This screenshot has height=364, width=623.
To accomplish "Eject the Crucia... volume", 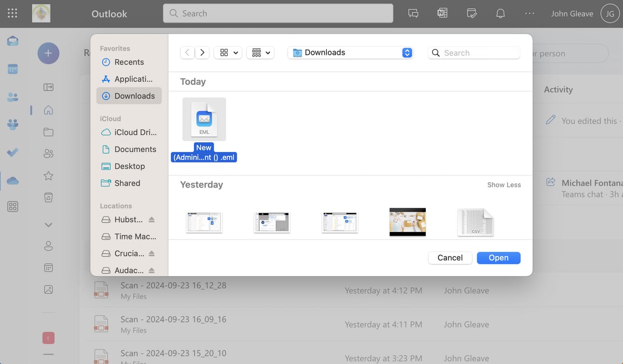I will coord(151,253).
